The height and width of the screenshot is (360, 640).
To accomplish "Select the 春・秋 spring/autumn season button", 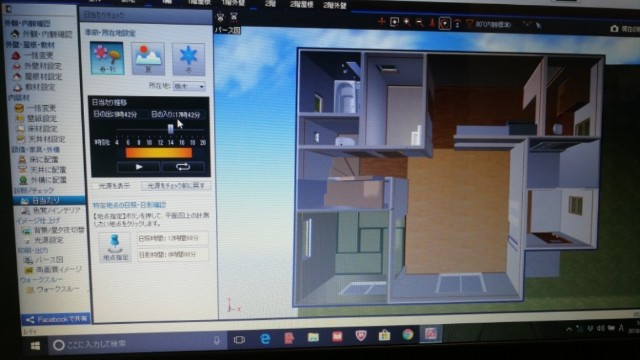I will click(107, 58).
